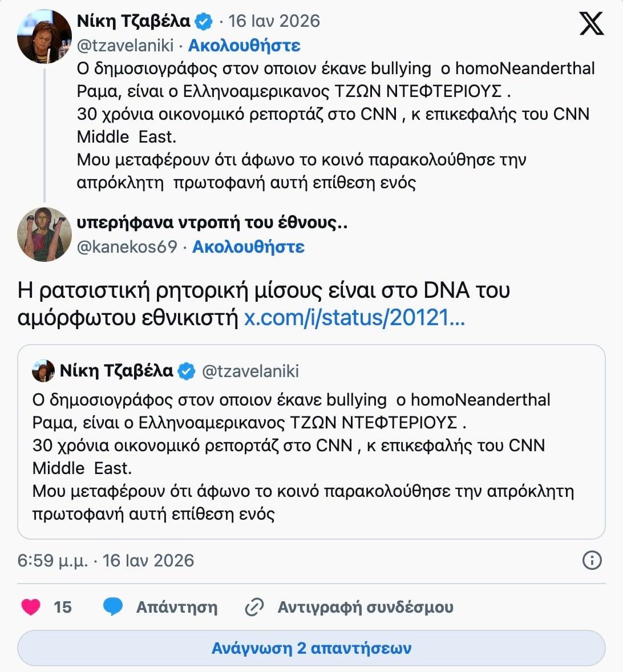Expand replies with Ανάγνωση 2 απαντήσεων
The image size is (623, 672).
coord(311,648)
